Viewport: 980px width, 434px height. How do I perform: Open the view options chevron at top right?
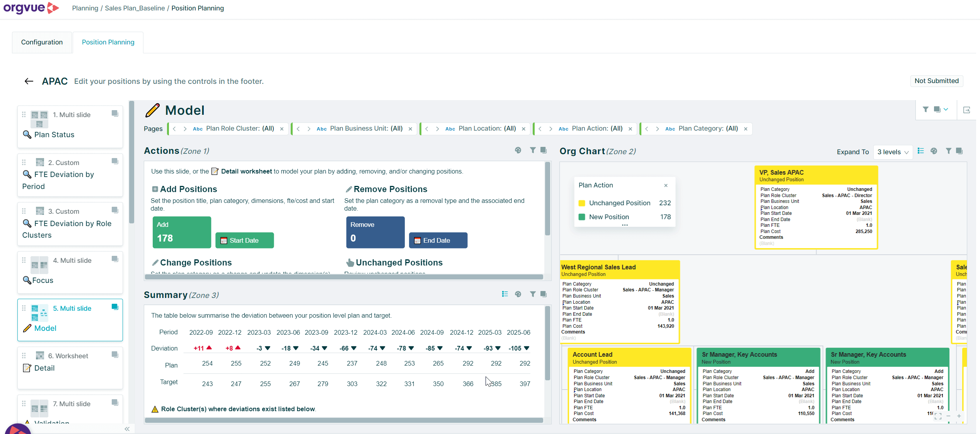[946, 109]
